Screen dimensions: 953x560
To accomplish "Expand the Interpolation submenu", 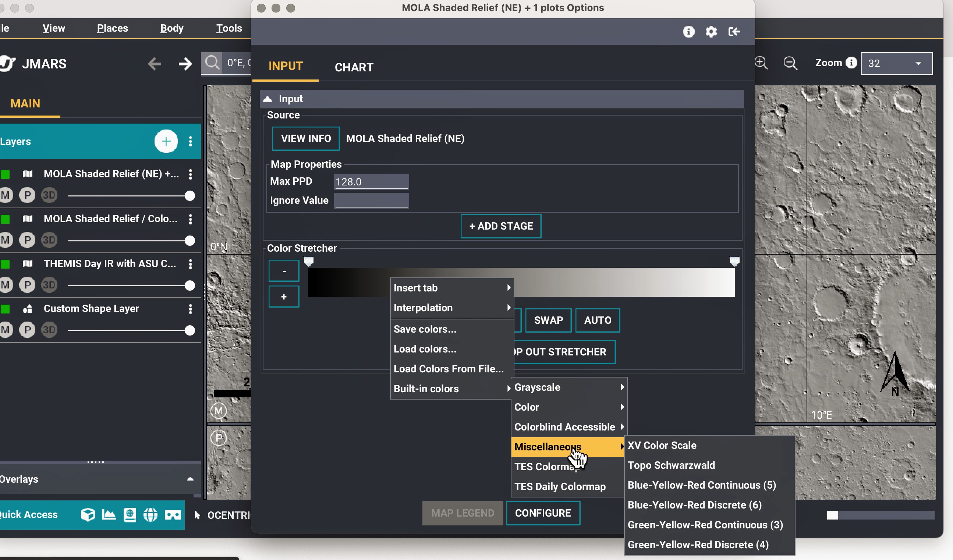I will tap(451, 308).
